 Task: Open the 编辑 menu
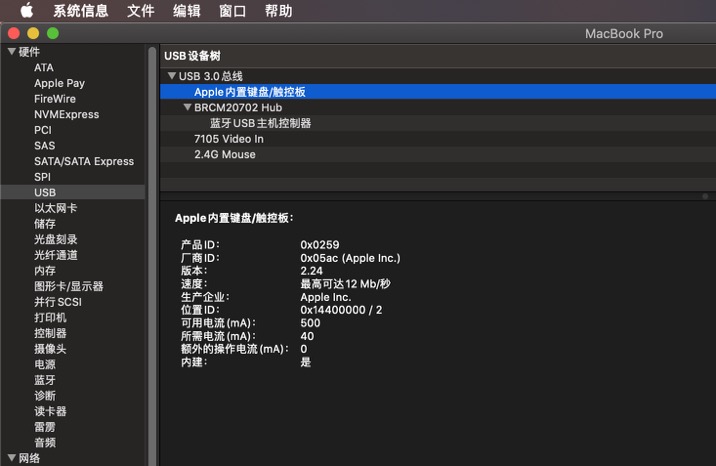[x=187, y=10]
